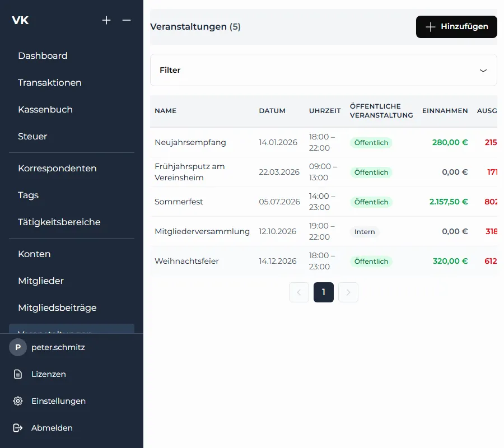Click the peter.schmitz avatar circle
Screen dimensions: 504x448
18,347
